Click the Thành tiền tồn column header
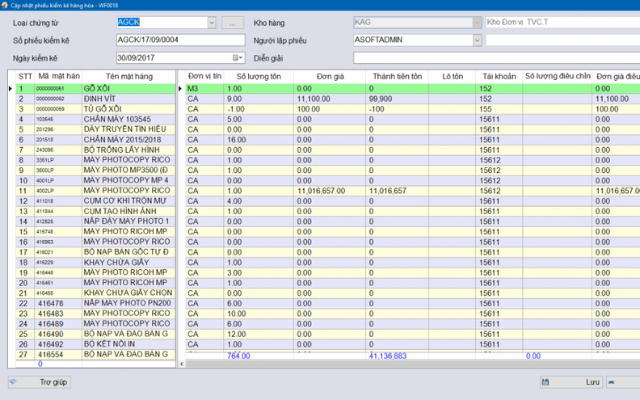Screen dimensions: 640x400 pyautogui.click(x=398, y=76)
